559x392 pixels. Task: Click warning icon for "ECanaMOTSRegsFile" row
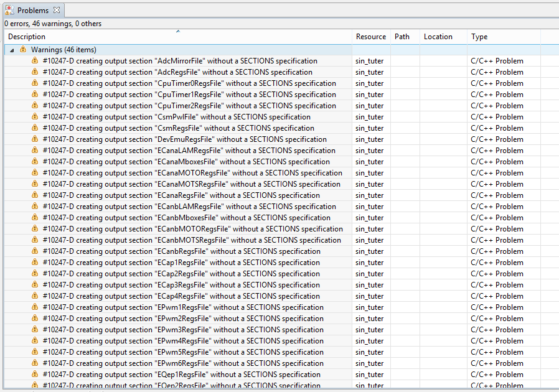[x=35, y=184]
